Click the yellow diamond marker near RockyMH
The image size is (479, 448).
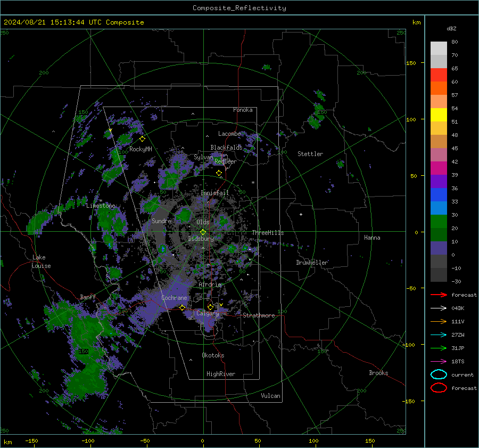click(x=142, y=139)
